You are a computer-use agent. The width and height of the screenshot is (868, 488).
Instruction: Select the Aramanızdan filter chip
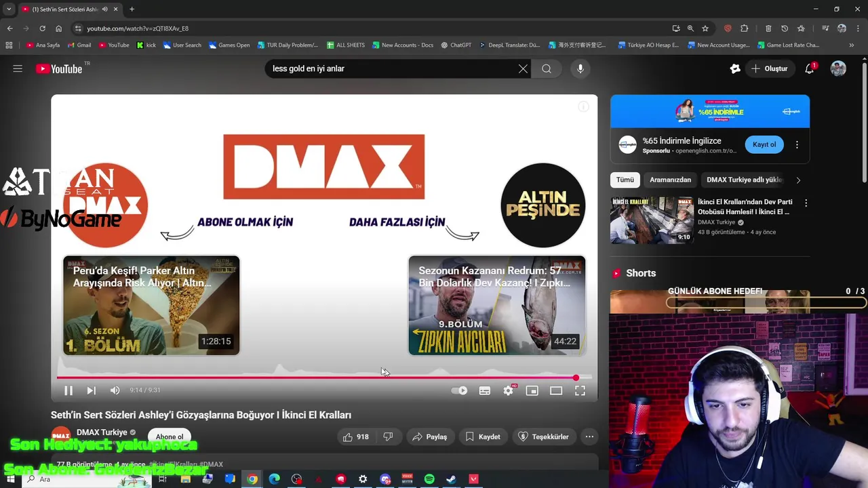670,180
